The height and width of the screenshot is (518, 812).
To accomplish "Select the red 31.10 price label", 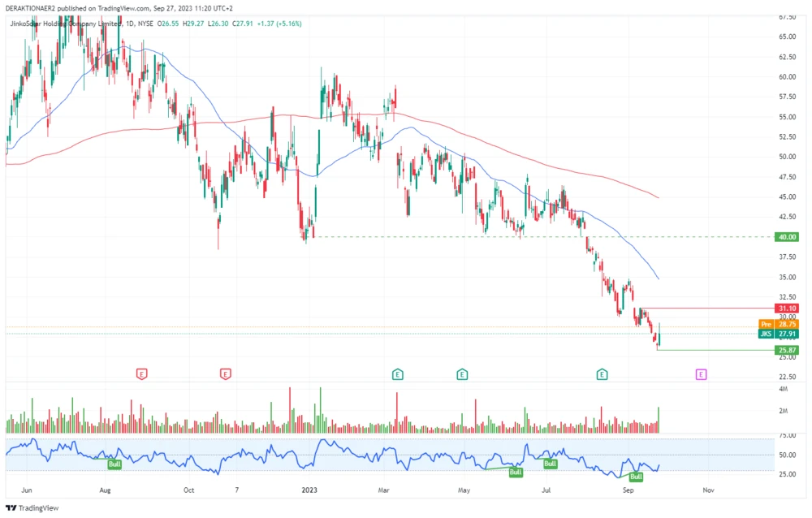I will point(787,309).
